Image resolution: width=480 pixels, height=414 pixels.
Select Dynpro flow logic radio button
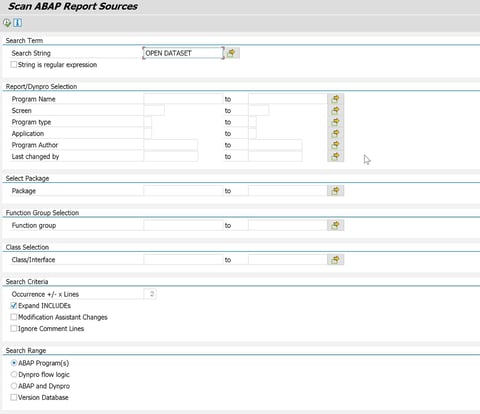coord(14,374)
